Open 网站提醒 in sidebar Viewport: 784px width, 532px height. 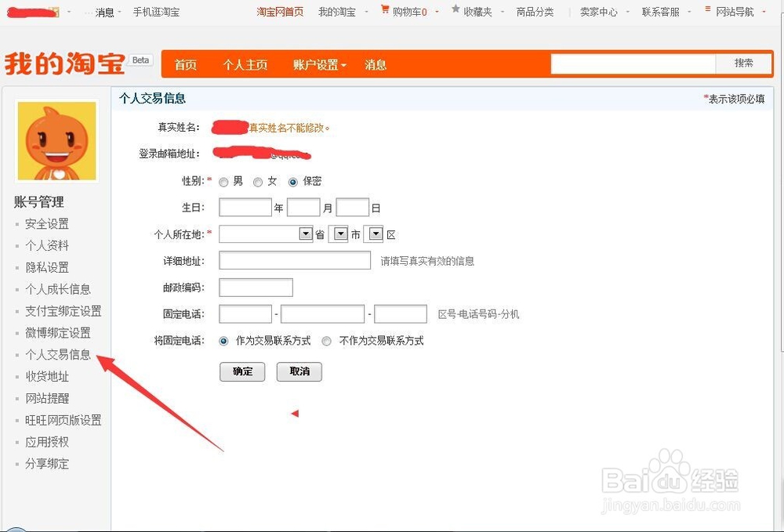pyautogui.click(x=47, y=399)
